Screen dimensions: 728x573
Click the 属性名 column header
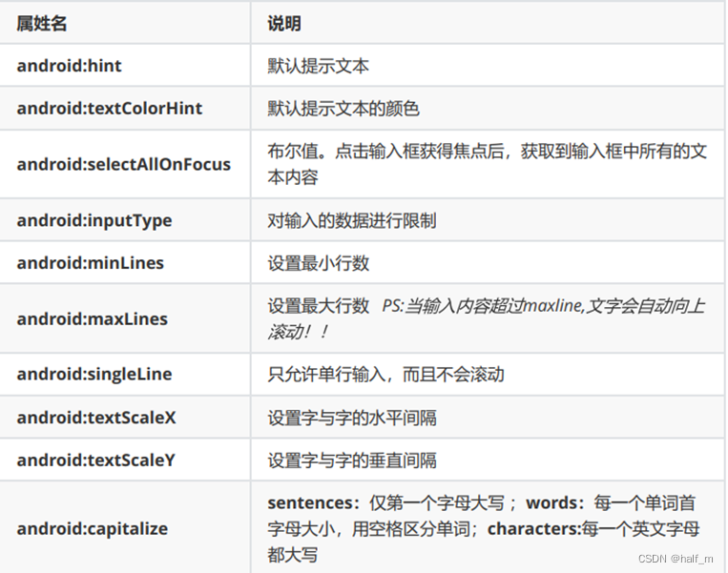[42, 23]
